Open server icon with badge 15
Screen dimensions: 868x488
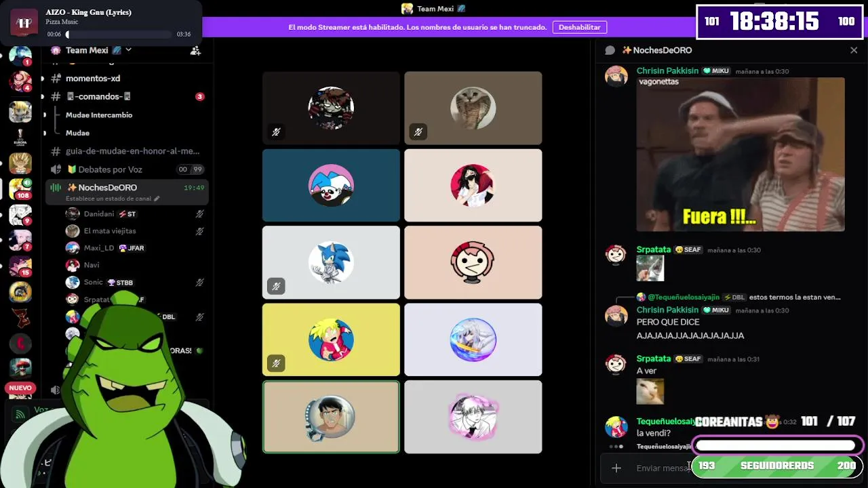pos(20,267)
